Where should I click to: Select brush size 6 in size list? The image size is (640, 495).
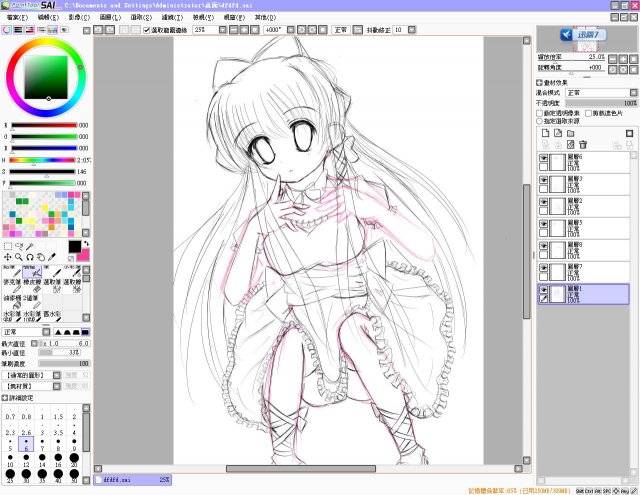[x=26, y=444]
